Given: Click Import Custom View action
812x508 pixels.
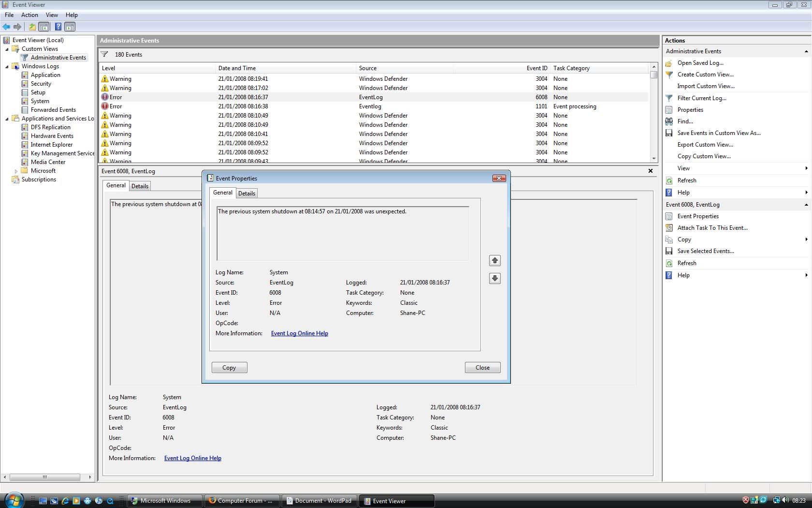Looking at the screenshot, I should coord(706,86).
